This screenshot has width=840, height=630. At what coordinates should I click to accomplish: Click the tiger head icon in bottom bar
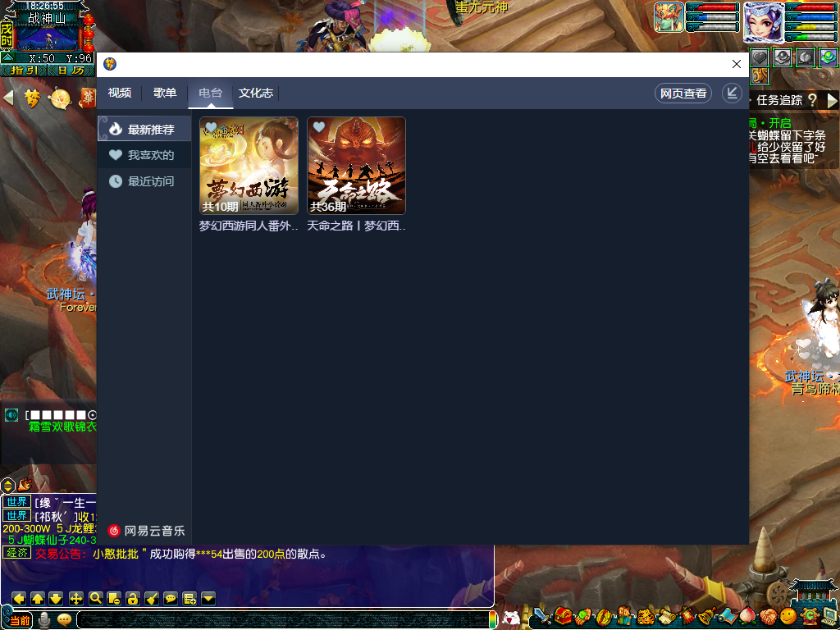[646, 616]
